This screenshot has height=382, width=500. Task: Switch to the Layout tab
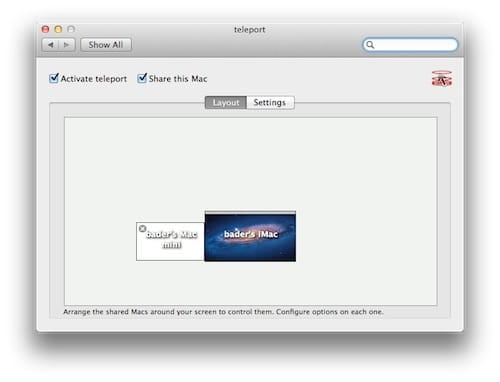226,102
